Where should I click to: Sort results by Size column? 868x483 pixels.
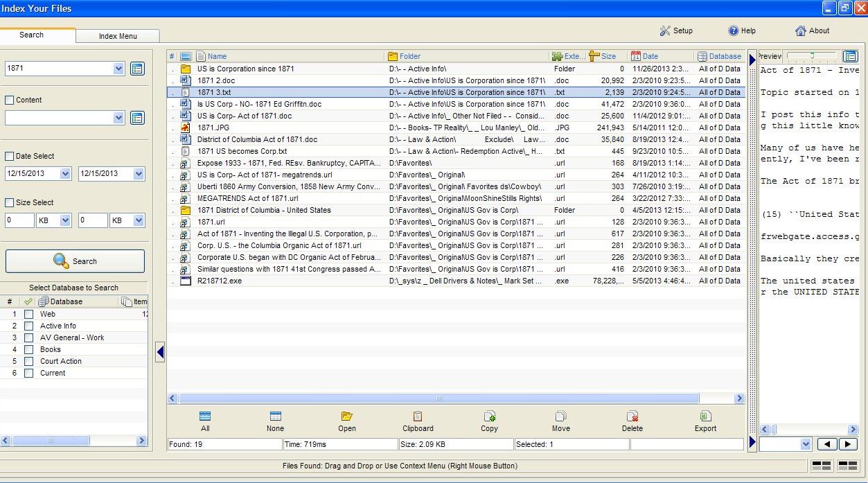tap(608, 56)
